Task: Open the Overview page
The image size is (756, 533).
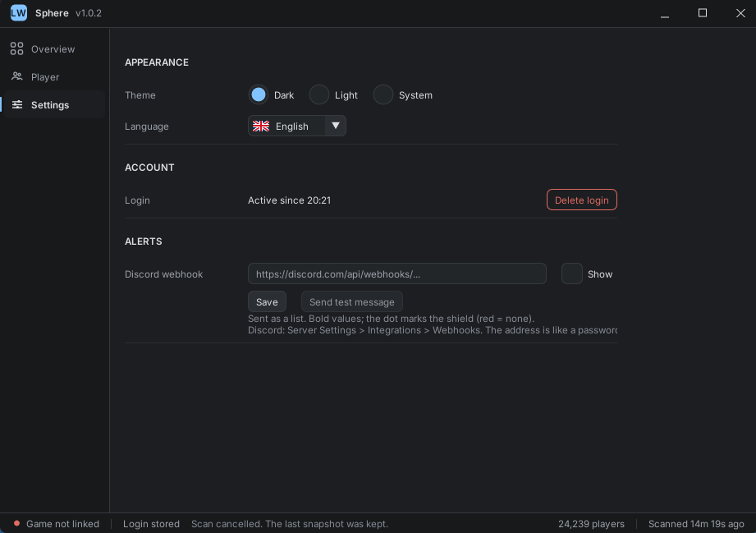Action: coord(54,48)
